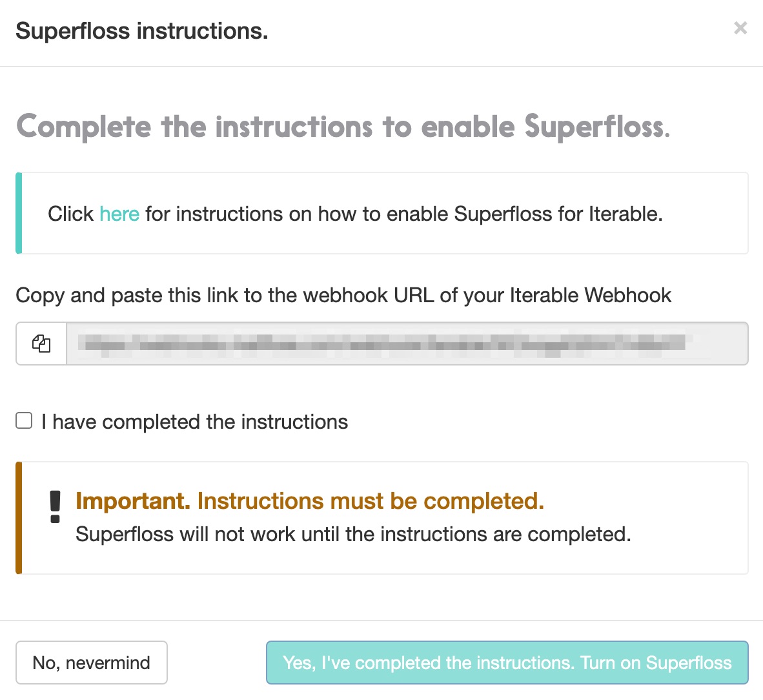763x700 pixels.
Task: Click the orange left border of warning box
Action: (x=19, y=518)
